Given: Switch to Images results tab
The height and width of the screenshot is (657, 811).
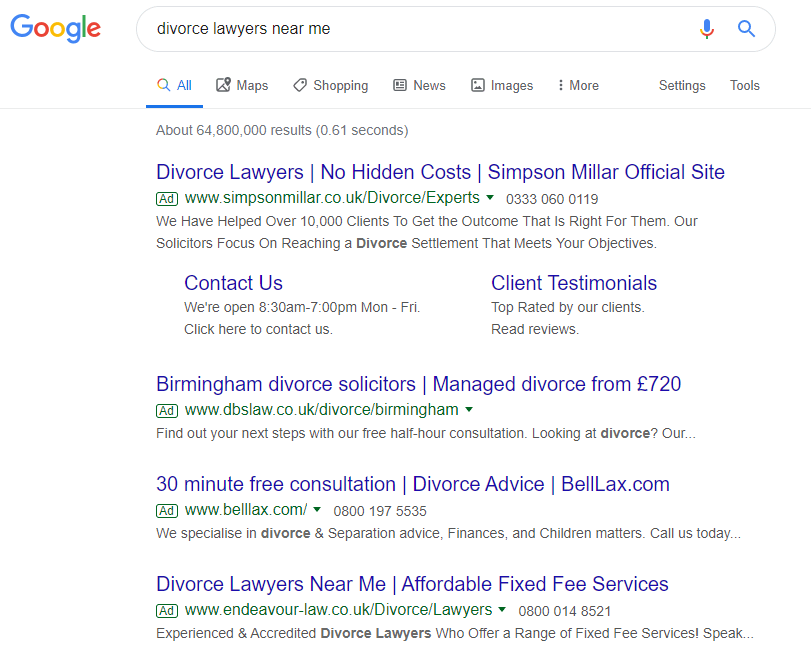Looking at the screenshot, I should click(502, 86).
